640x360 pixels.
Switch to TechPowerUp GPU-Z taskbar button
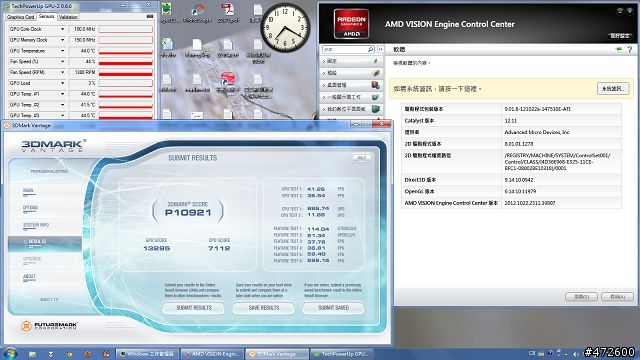341,354
